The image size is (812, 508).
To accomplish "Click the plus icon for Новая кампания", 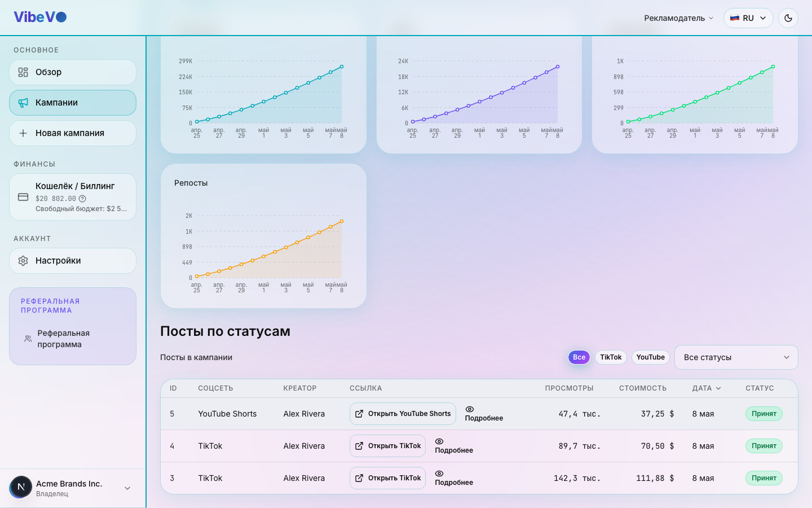I will [23, 133].
